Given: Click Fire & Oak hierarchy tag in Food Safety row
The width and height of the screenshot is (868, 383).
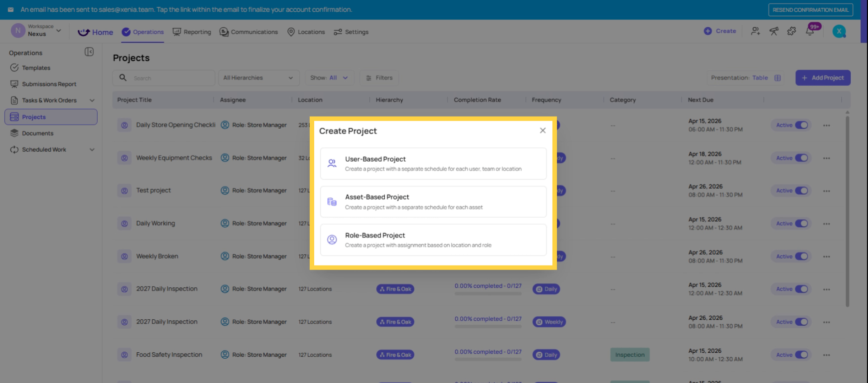Looking at the screenshot, I should click(395, 355).
